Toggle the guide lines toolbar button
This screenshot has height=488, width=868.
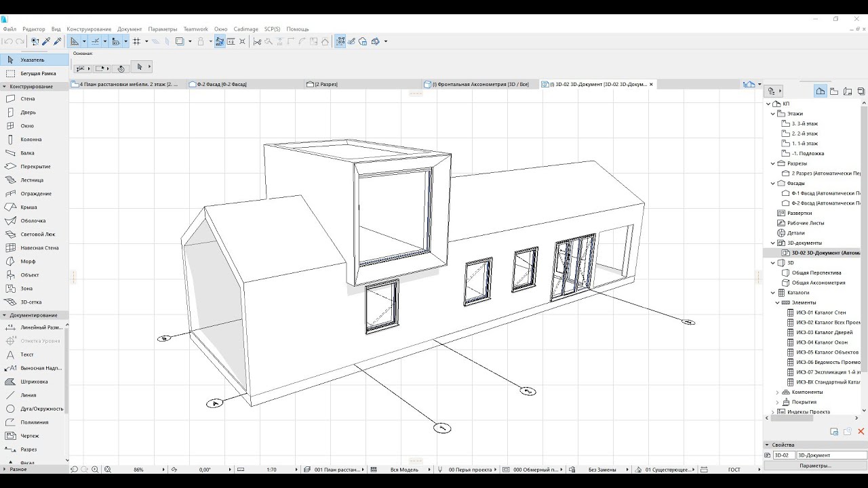tap(96, 41)
